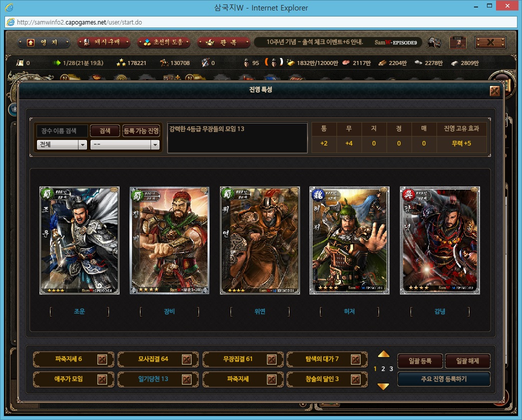Screen dimensions: 522x420
Task: Open the 관복 menu
Action: (x=223, y=42)
